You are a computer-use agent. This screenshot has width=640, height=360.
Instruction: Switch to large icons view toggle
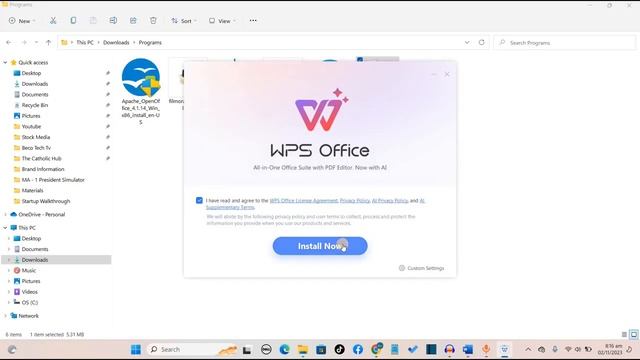coord(634,334)
